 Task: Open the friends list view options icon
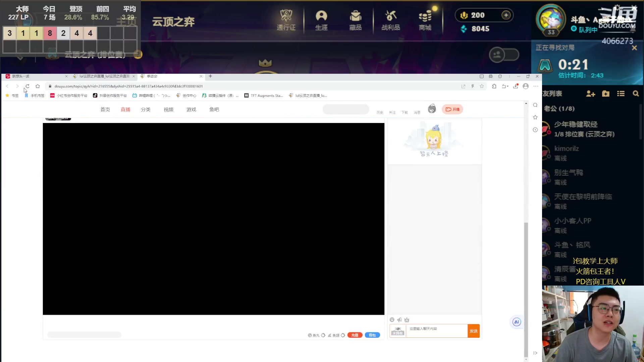pos(621,94)
